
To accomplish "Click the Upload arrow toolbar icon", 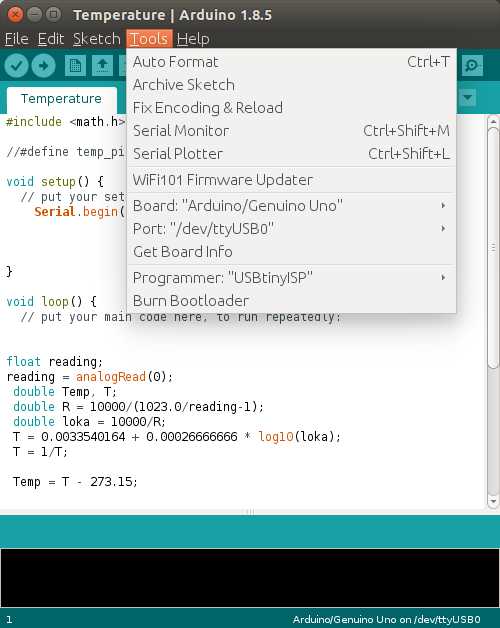I will (43, 66).
